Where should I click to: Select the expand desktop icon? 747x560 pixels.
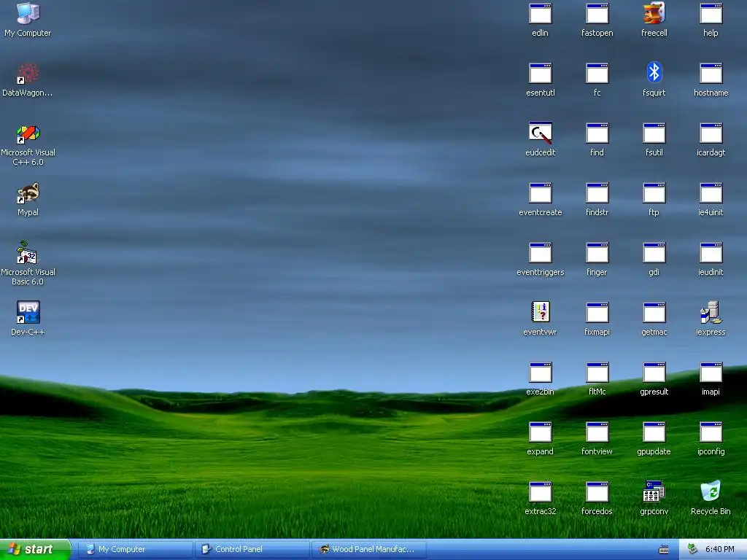pos(541,432)
